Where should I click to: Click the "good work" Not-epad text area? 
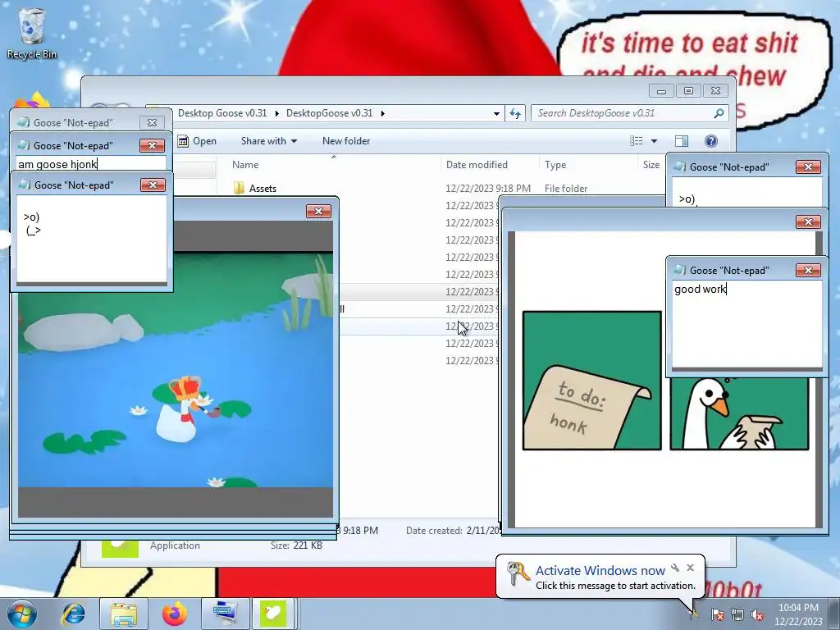click(x=746, y=325)
